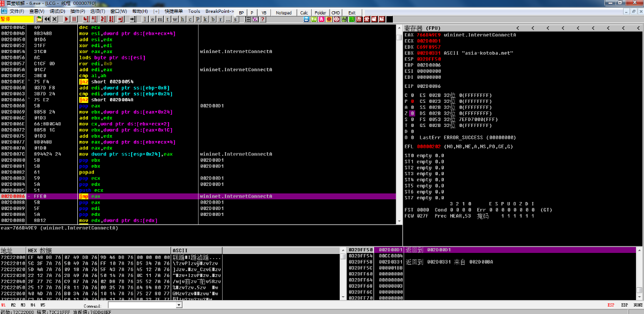Switch to the M1 memory tab
The height and width of the screenshot is (314, 644).
point(4,305)
